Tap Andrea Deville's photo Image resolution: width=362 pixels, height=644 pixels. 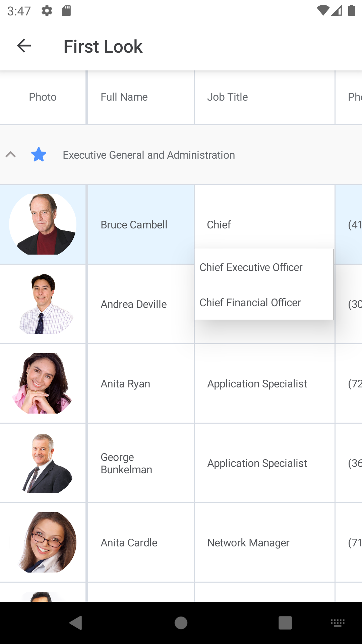click(x=43, y=304)
